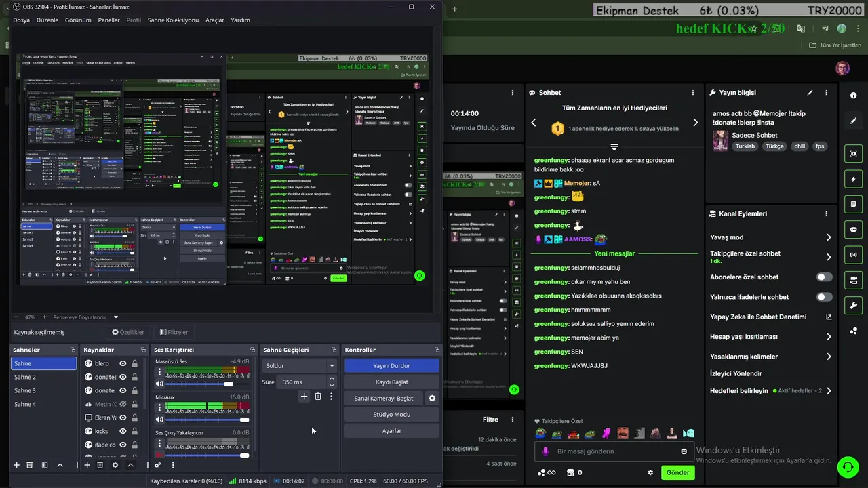The image size is (868, 488).
Task: Open advanced audio properties gears icon
Action: click(x=157, y=465)
